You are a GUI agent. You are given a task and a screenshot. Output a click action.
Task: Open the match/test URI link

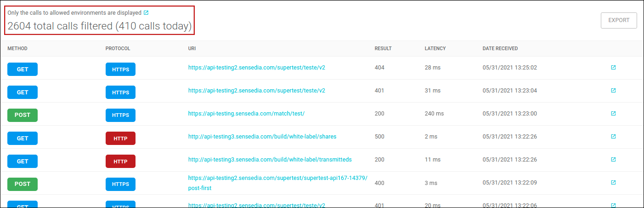[246, 114]
